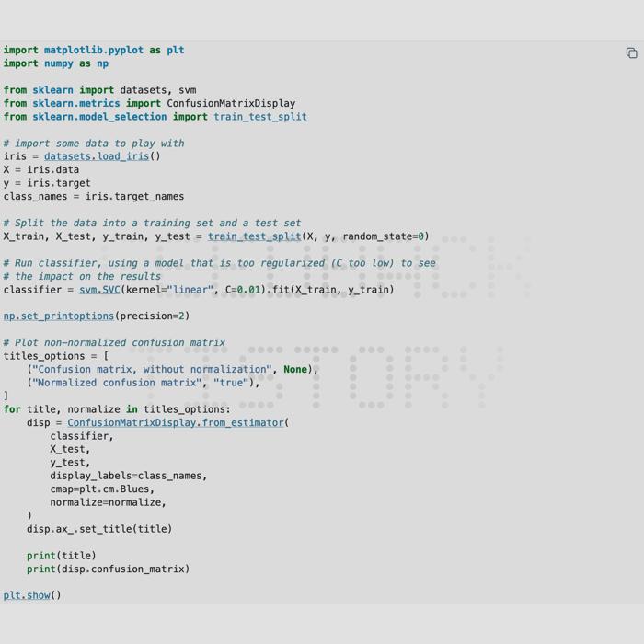Viewport: 644px width, 644px height.
Task: Open ConfusionMatrixDisplay.from_estimator link
Action: (176, 422)
